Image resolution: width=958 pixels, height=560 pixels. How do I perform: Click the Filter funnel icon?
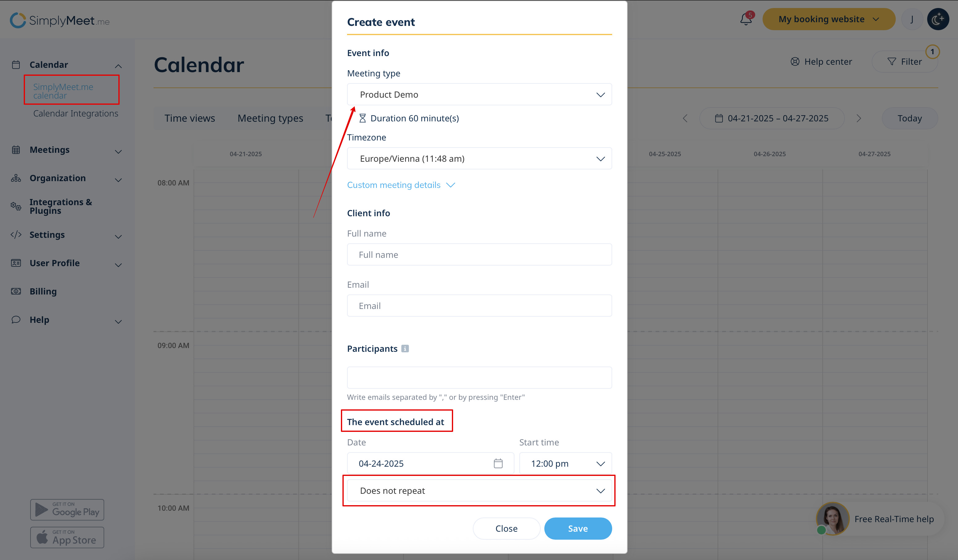(x=891, y=62)
